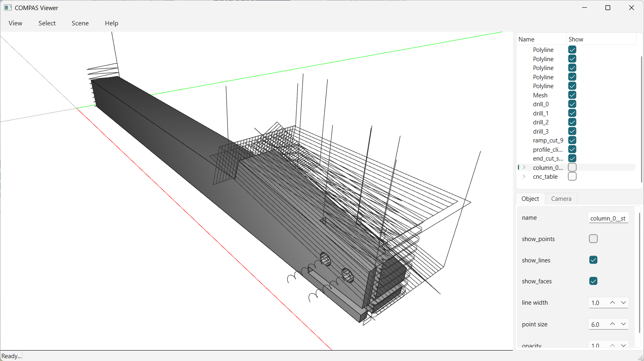Screen dimensions: 644x361
Task: Expand the column_0 tree item
Action: click(x=524, y=167)
